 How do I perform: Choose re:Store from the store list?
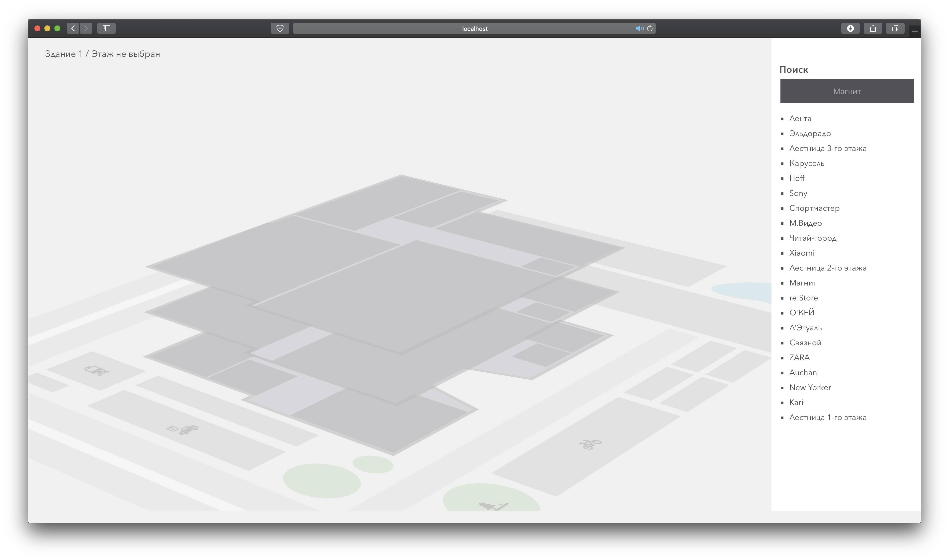point(803,298)
